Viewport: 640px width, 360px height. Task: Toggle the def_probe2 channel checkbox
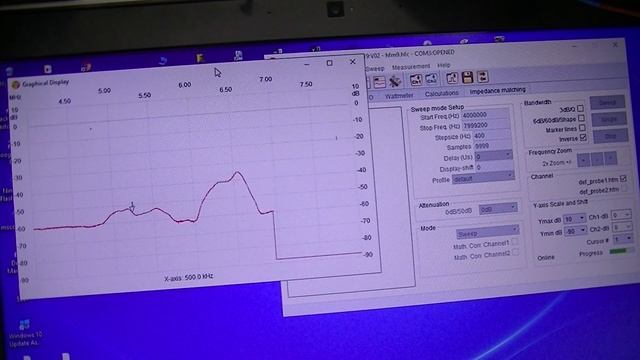624,189
